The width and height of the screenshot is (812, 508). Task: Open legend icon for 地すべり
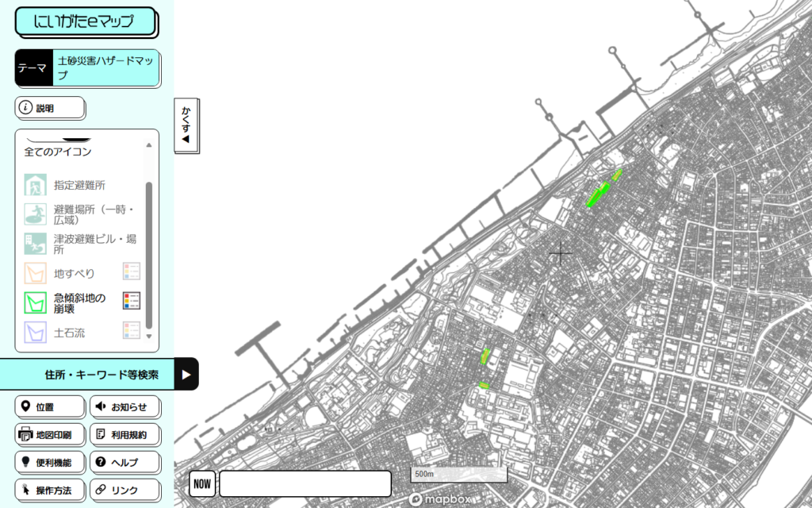(131, 271)
